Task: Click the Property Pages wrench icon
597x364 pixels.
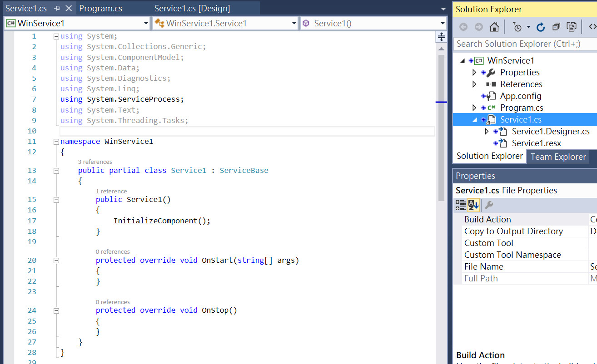Action: click(489, 205)
